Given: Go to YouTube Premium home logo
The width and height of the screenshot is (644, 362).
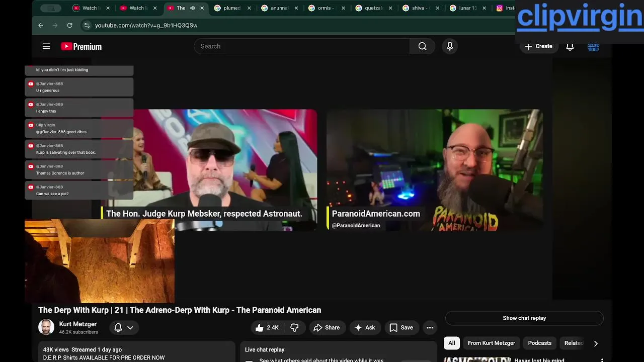Looking at the screenshot, I should click(x=81, y=46).
